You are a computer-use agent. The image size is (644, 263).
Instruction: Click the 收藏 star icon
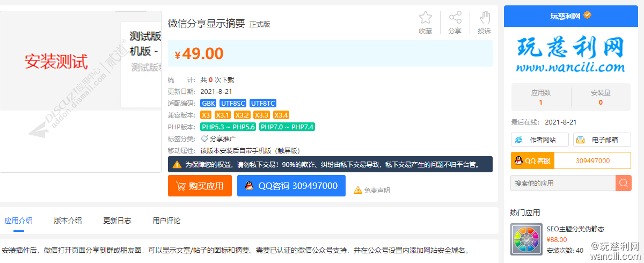(425, 17)
